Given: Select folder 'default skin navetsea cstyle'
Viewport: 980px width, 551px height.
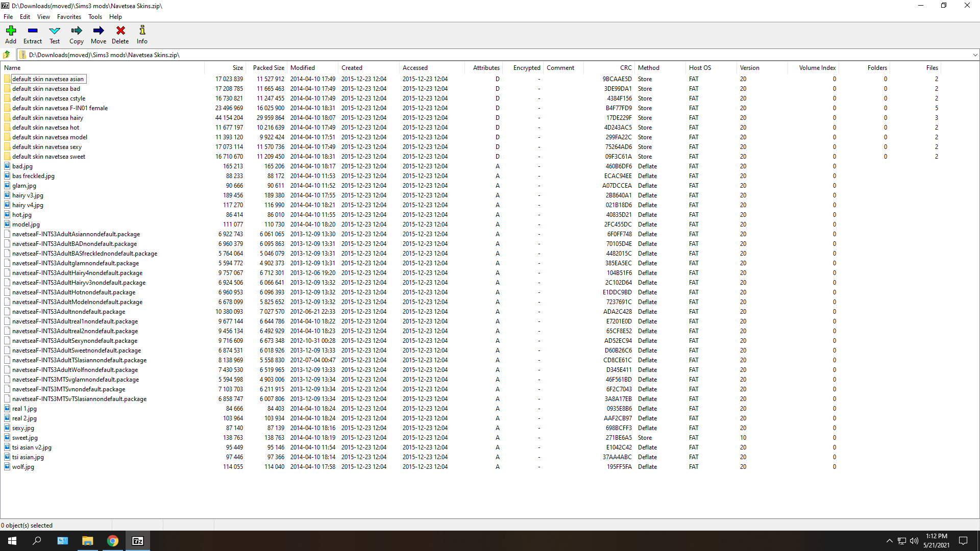Looking at the screenshot, I should (x=48, y=98).
